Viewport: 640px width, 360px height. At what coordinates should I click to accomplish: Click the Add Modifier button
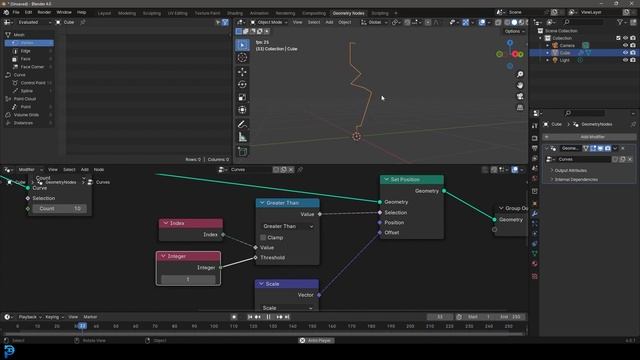click(590, 137)
